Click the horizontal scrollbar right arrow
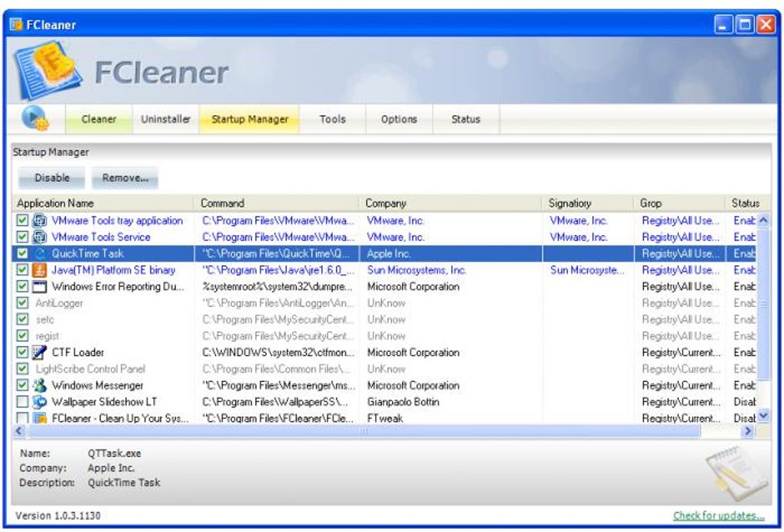 click(x=748, y=431)
